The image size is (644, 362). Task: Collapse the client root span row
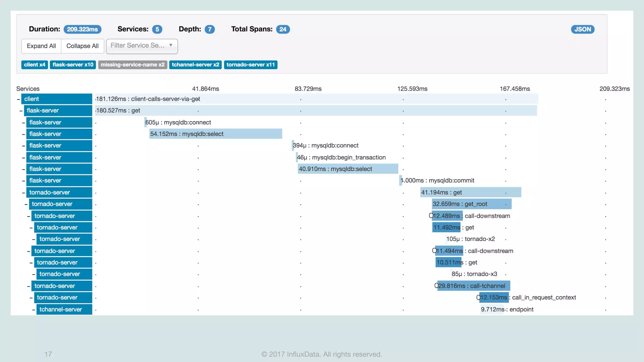19,99
